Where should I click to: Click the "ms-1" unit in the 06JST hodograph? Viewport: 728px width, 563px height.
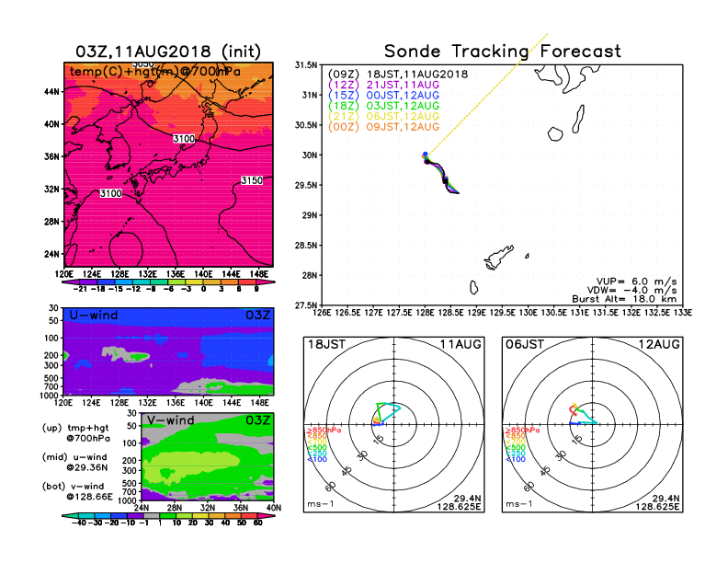pyautogui.click(x=518, y=504)
